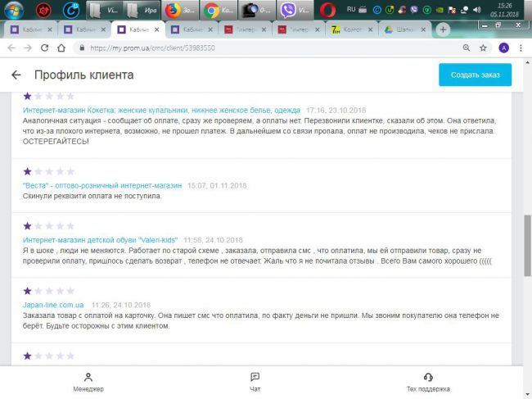Open the Japan-line.com.ua store link
The width and height of the screenshot is (532, 399).
point(55,304)
